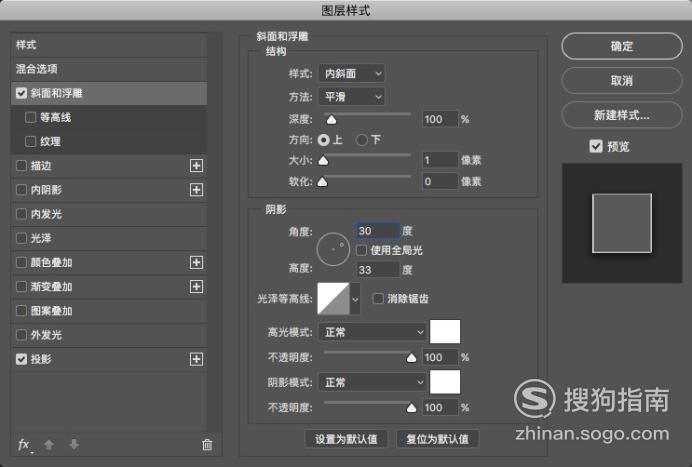Toggle the 预览 checkbox
This screenshot has width=692, height=467.
point(596,146)
